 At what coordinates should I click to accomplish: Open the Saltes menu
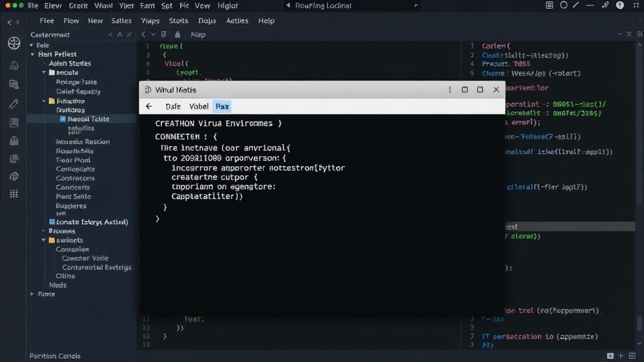point(121,21)
